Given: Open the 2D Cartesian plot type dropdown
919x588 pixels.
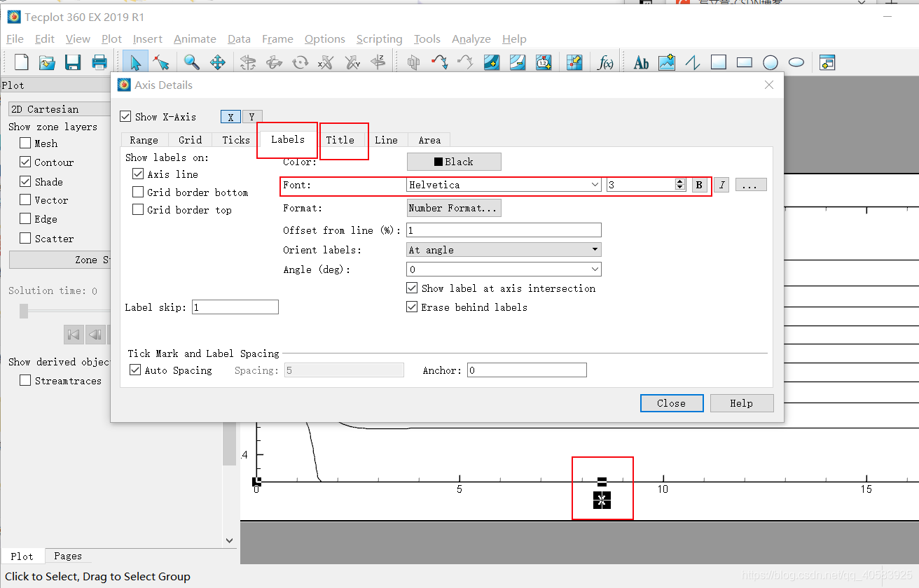Looking at the screenshot, I should tap(60, 108).
